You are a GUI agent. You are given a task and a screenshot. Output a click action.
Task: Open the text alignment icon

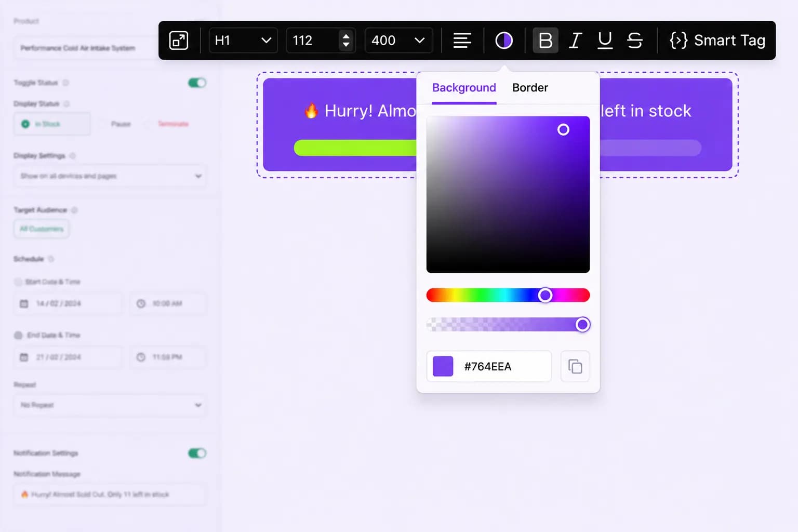(462, 41)
